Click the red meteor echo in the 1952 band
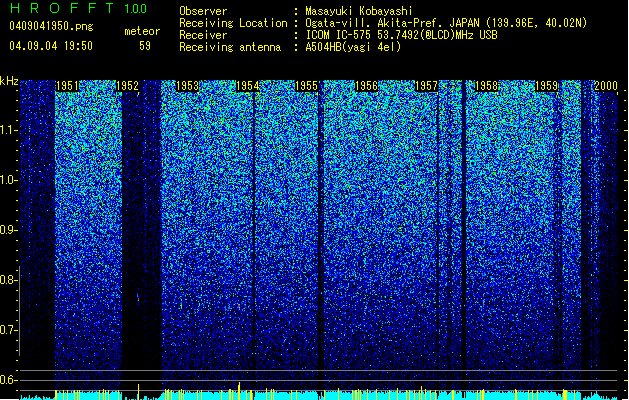 click(x=138, y=298)
